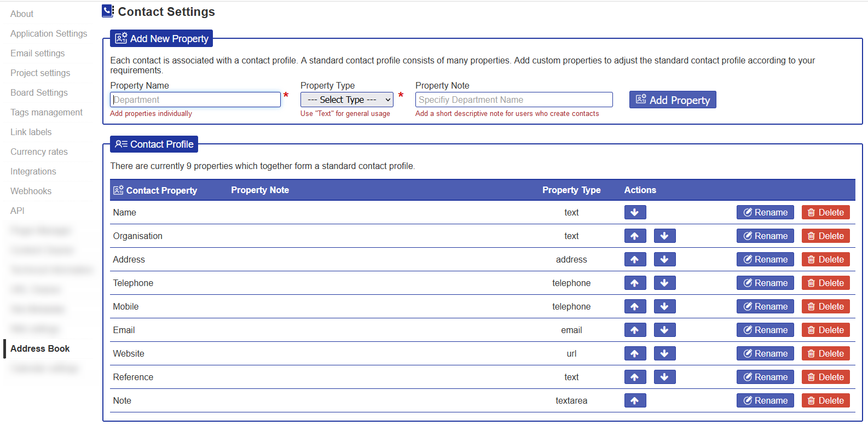
Task: Open Link labels in sidebar
Action: coord(31,132)
